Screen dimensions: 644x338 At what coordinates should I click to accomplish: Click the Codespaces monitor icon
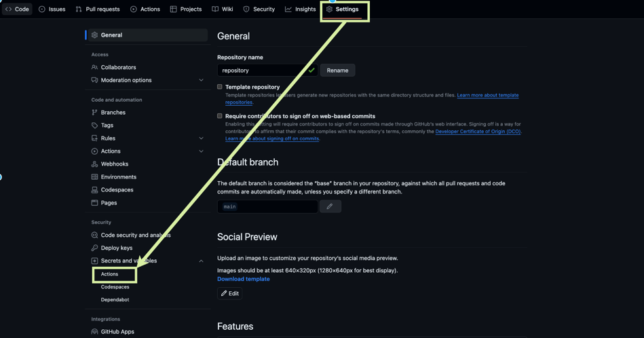click(x=94, y=190)
